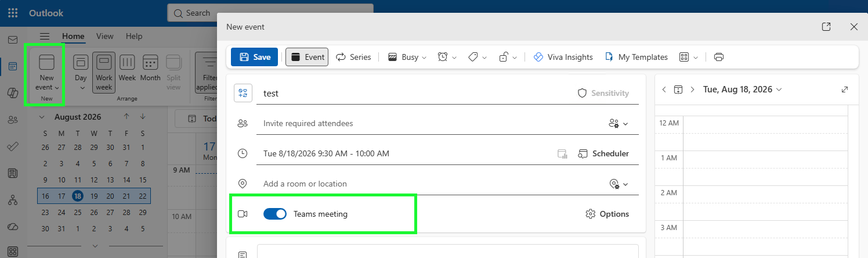868x258 pixels.
Task: Open the categorize tag dropdown
Action: [x=478, y=57]
